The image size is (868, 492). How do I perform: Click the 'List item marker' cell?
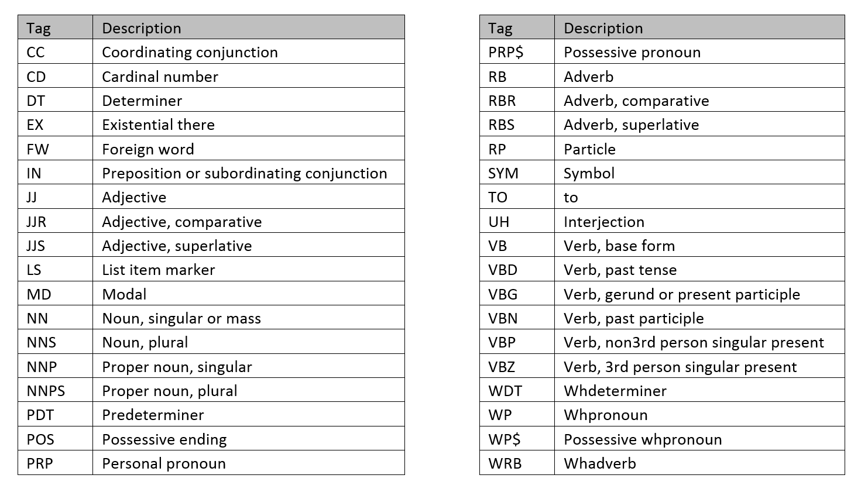(158, 270)
